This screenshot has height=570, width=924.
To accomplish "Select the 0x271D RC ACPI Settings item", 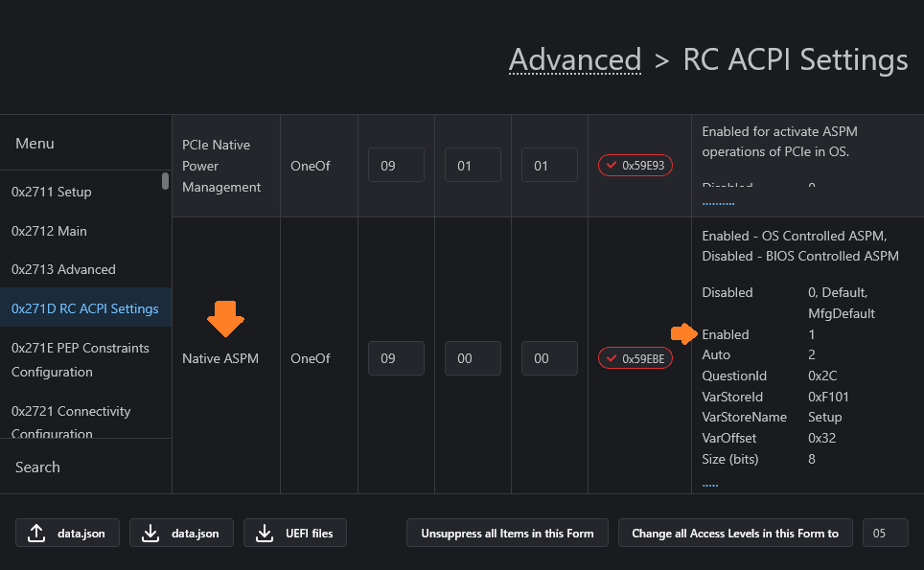I will click(85, 308).
